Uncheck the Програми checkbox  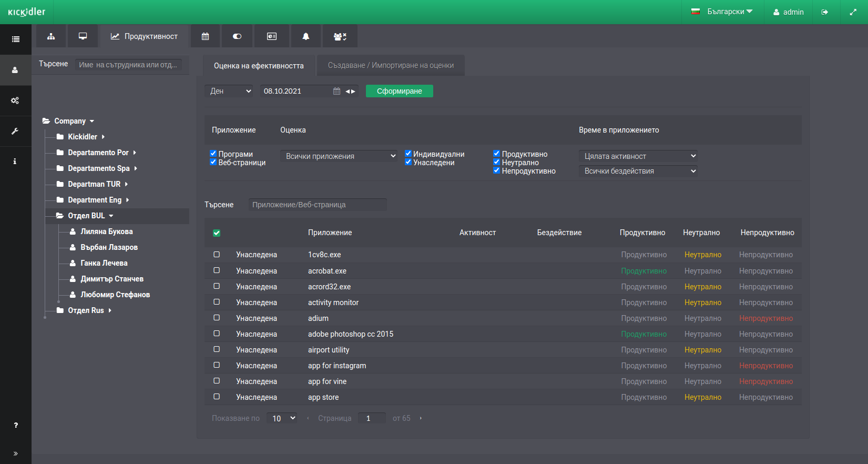tap(213, 154)
